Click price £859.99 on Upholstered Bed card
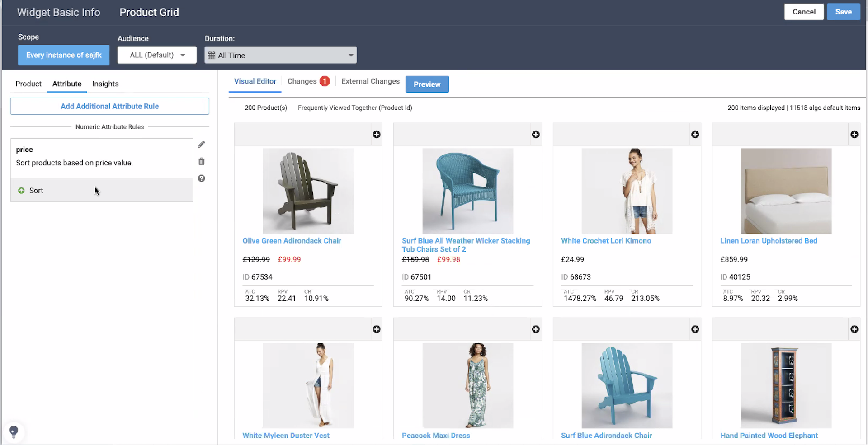Screen dimensions: 868x445 [734, 259]
